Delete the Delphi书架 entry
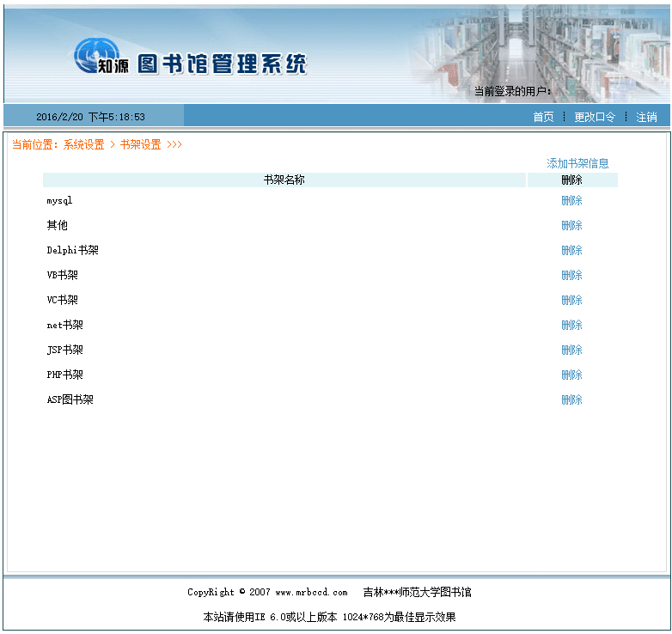Viewport: 672px width, 634px height. tap(571, 250)
